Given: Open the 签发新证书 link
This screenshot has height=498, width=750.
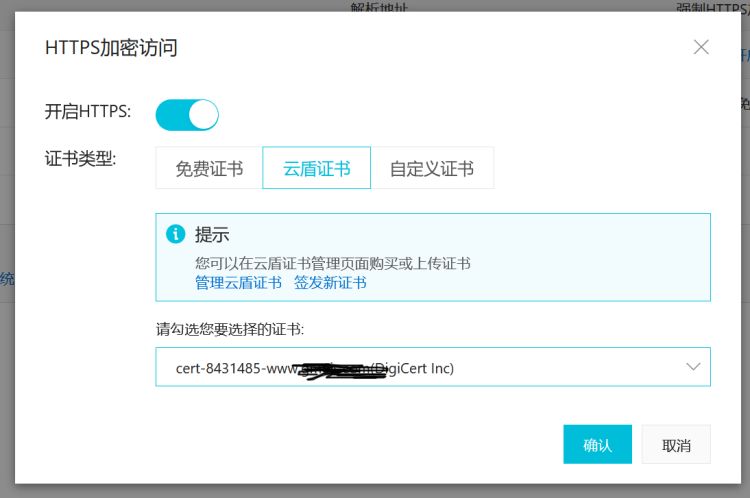Looking at the screenshot, I should point(330,283).
